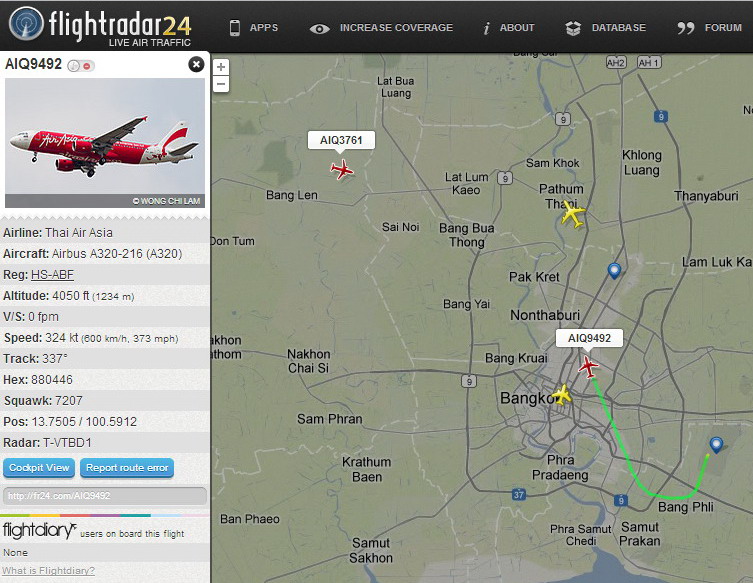Open the About menu item

click(509, 28)
